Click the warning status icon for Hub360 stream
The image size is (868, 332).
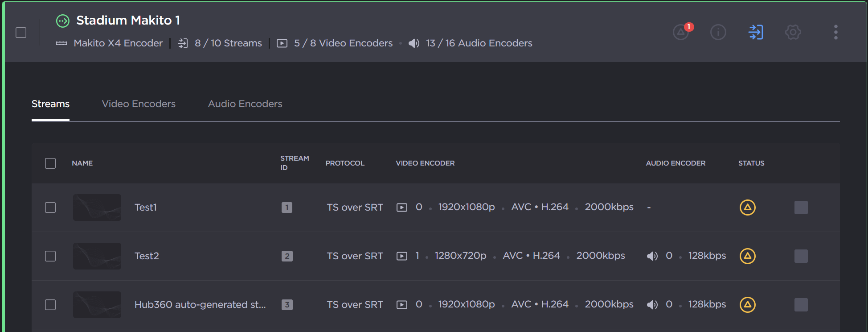tap(748, 305)
